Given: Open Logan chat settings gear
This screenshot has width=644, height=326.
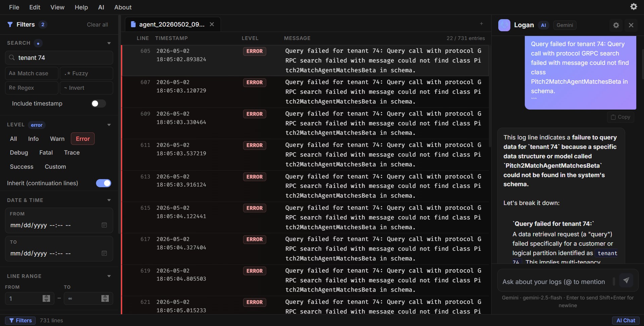Looking at the screenshot, I should tap(616, 25).
